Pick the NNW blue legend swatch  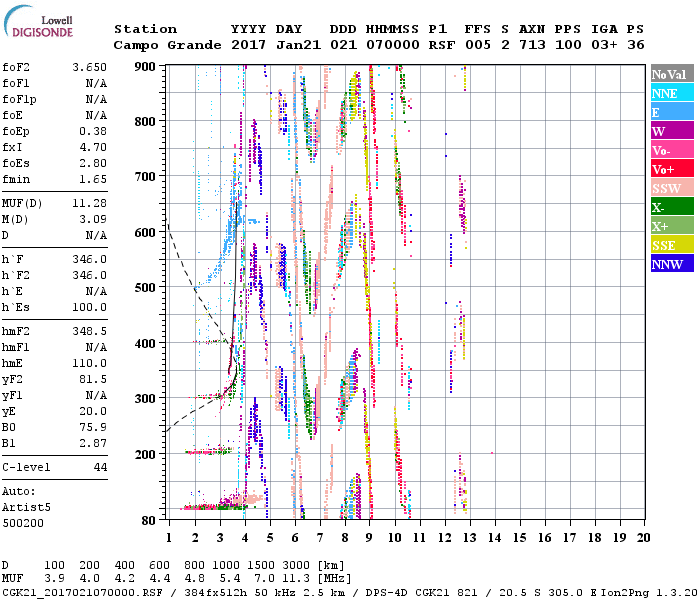click(671, 264)
